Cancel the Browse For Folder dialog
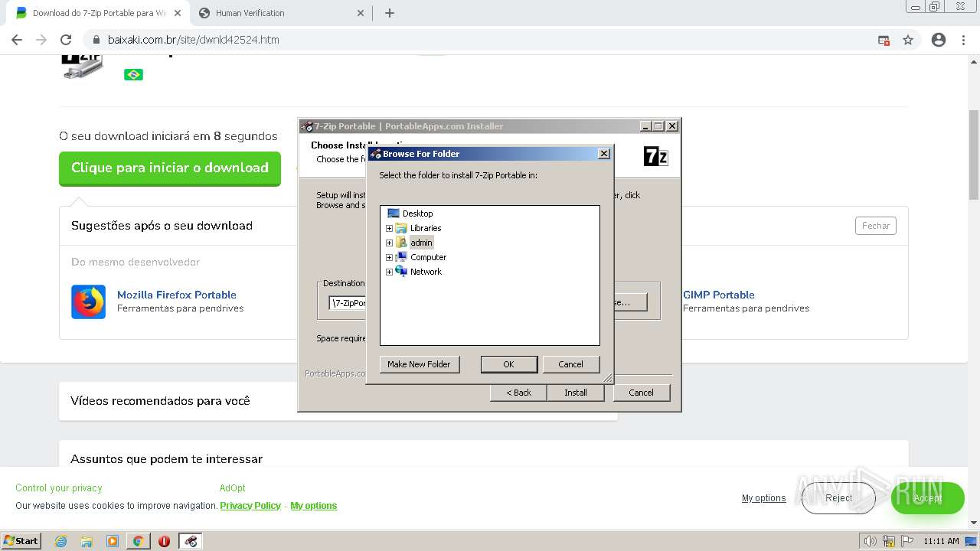The height and width of the screenshot is (551, 980). click(570, 364)
